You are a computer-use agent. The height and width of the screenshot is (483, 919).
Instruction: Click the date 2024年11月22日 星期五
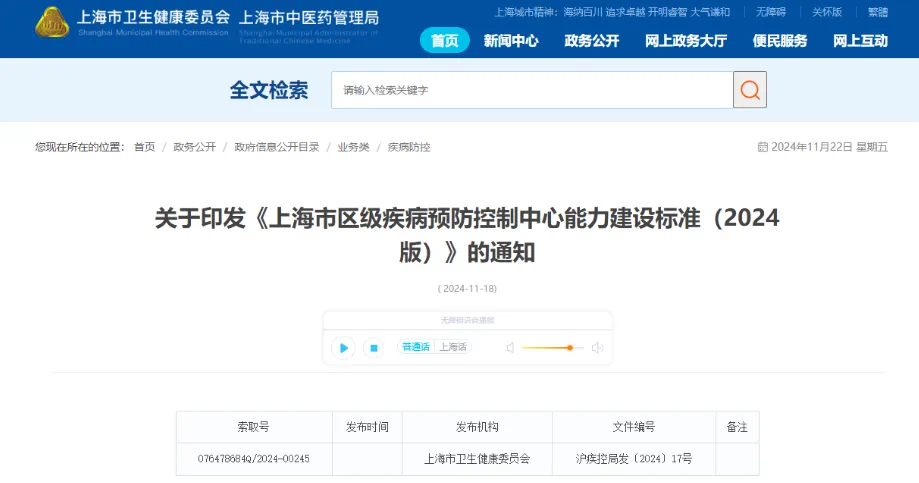tap(829, 147)
